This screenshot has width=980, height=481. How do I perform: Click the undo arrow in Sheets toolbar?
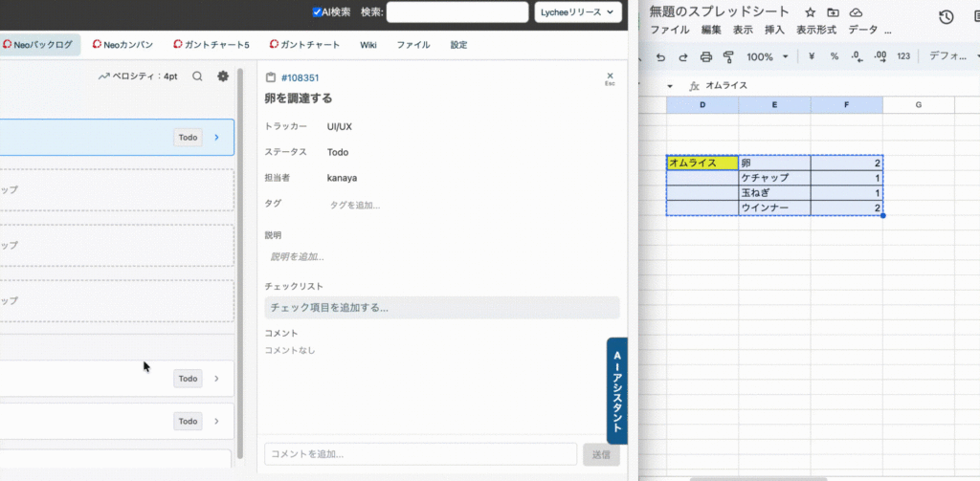click(x=659, y=57)
